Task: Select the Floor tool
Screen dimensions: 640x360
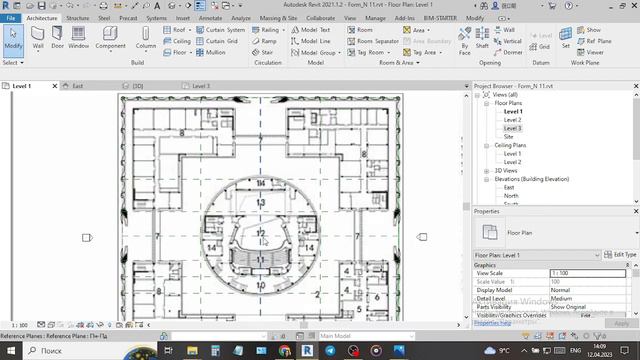Action: click(177, 53)
